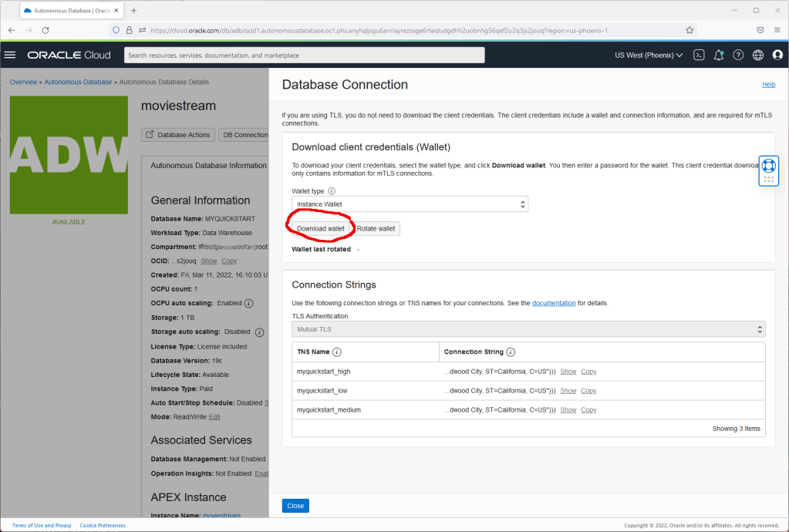Click the help question mark icon
The width and height of the screenshot is (789, 532).
coord(738,55)
